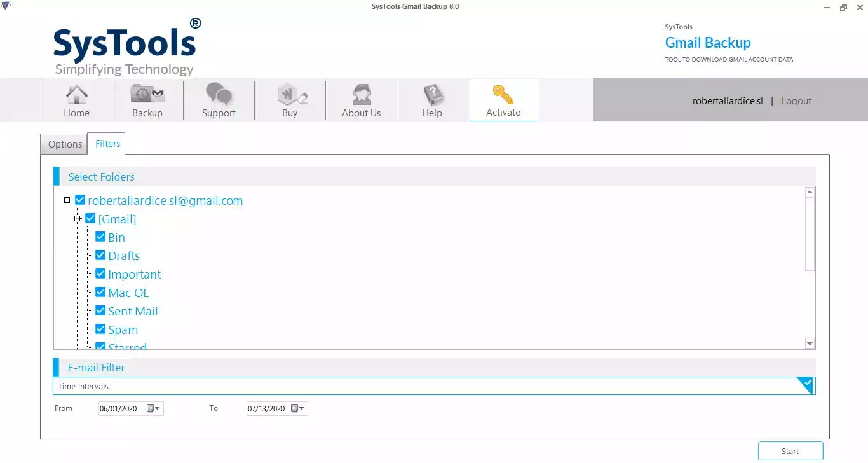
Task: Click the About Us icon
Action: point(361,94)
